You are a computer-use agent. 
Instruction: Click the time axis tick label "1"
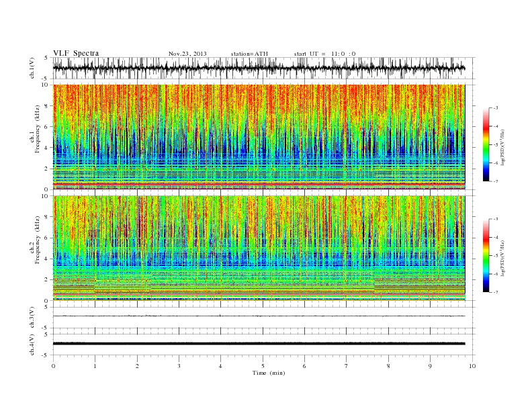(95, 366)
